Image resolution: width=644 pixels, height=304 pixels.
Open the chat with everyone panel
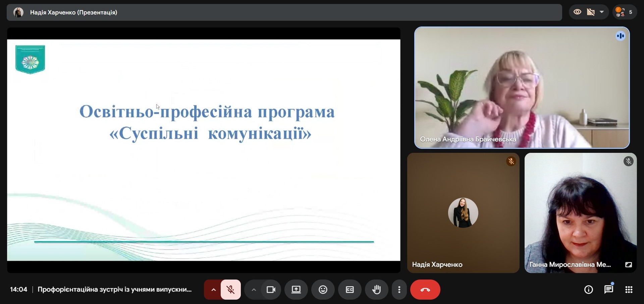[x=608, y=290]
